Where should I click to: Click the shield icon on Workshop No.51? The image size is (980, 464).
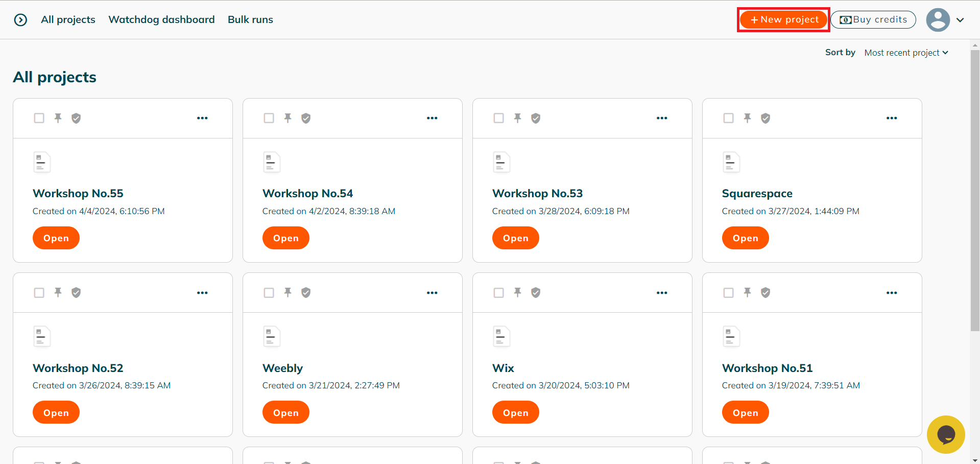(x=766, y=292)
